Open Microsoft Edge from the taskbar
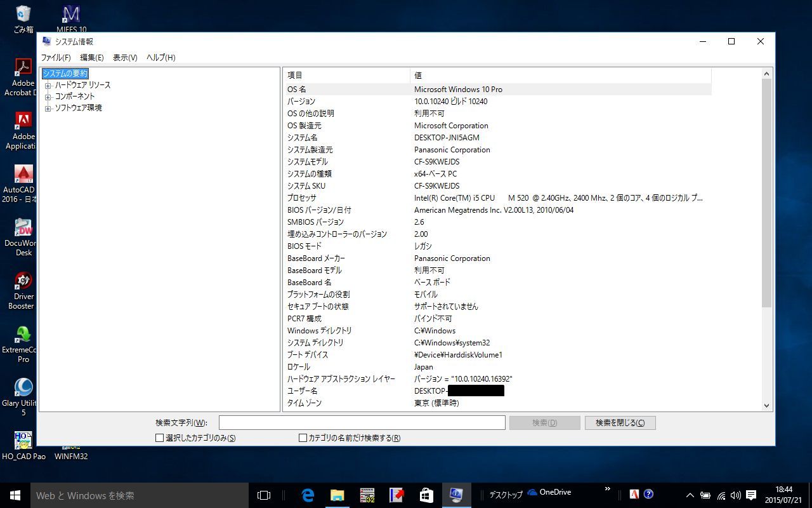This screenshot has width=812, height=508. click(x=308, y=495)
